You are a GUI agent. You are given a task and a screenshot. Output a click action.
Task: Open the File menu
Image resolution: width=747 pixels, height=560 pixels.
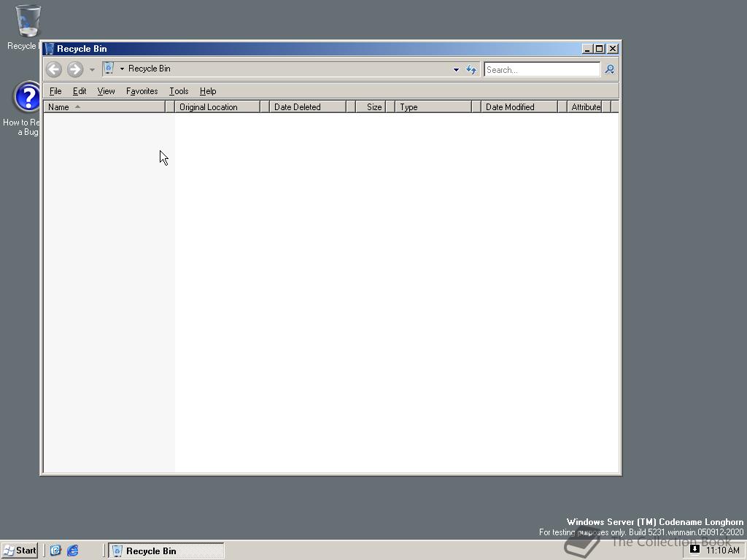pos(55,91)
